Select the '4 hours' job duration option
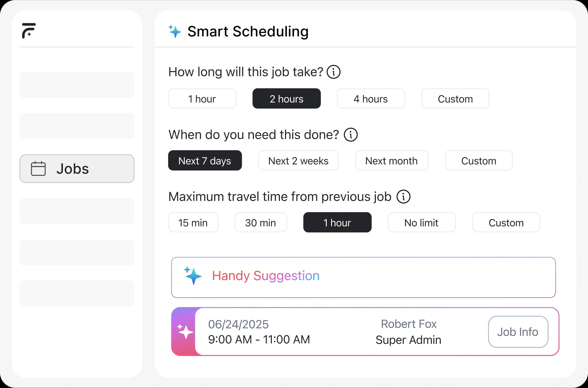This screenshot has height=388, width=588. [371, 99]
